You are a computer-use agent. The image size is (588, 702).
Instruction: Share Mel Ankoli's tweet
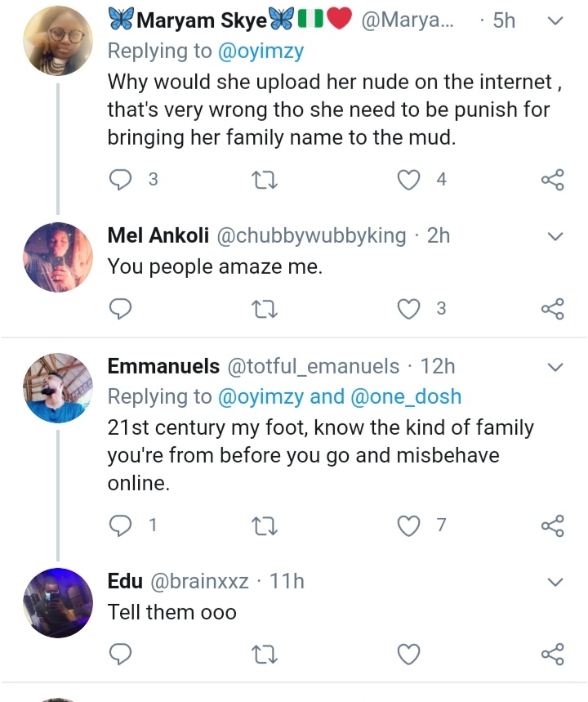(553, 308)
